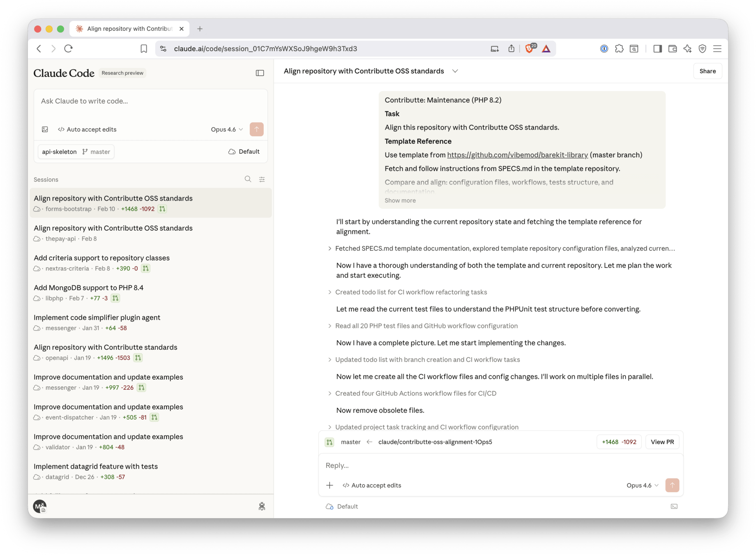The image size is (756, 555).
Task: Open the sessions filter settings icon
Action: (262, 179)
